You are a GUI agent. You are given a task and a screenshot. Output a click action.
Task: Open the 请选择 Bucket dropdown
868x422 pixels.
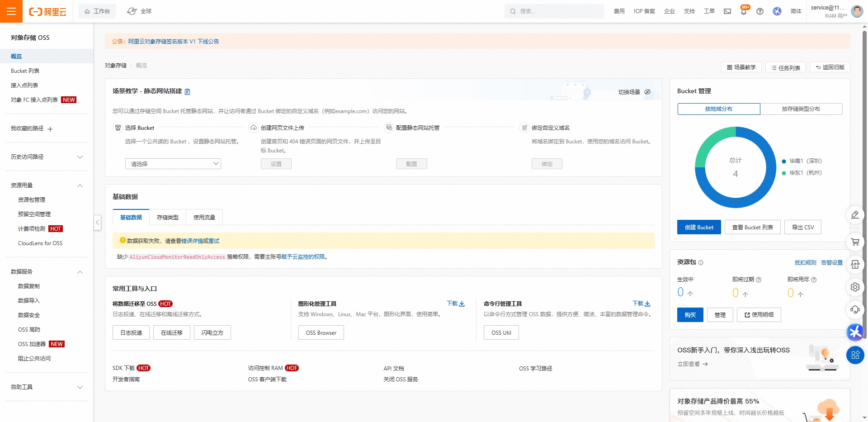173,164
